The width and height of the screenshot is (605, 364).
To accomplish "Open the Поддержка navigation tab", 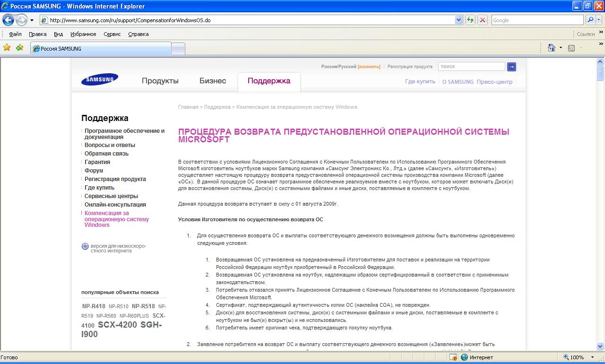I will click(269, 81).
